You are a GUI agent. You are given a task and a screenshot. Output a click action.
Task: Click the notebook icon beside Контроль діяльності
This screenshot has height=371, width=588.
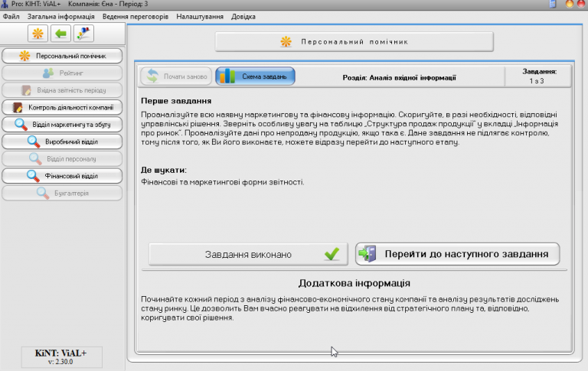coord(18,108)
